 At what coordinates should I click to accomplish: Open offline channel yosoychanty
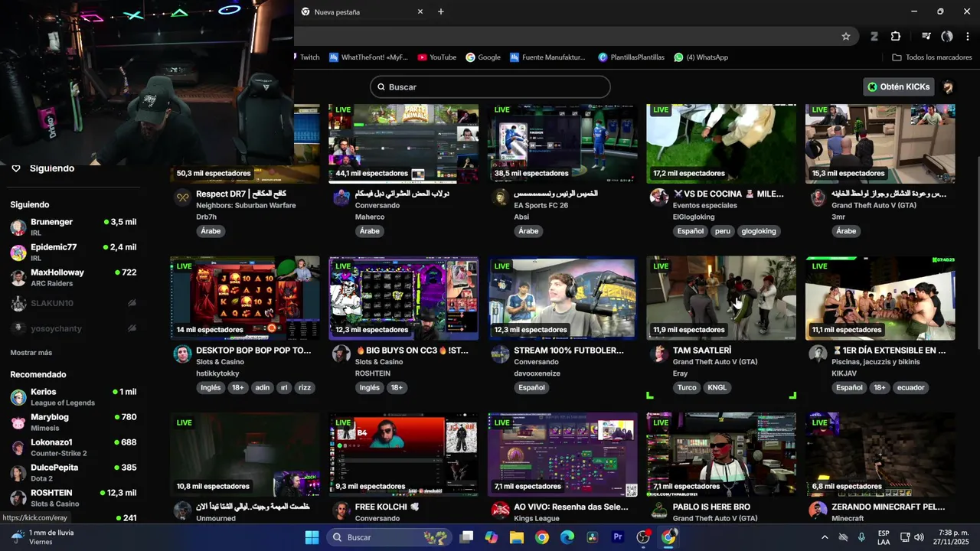coord(73,328)
